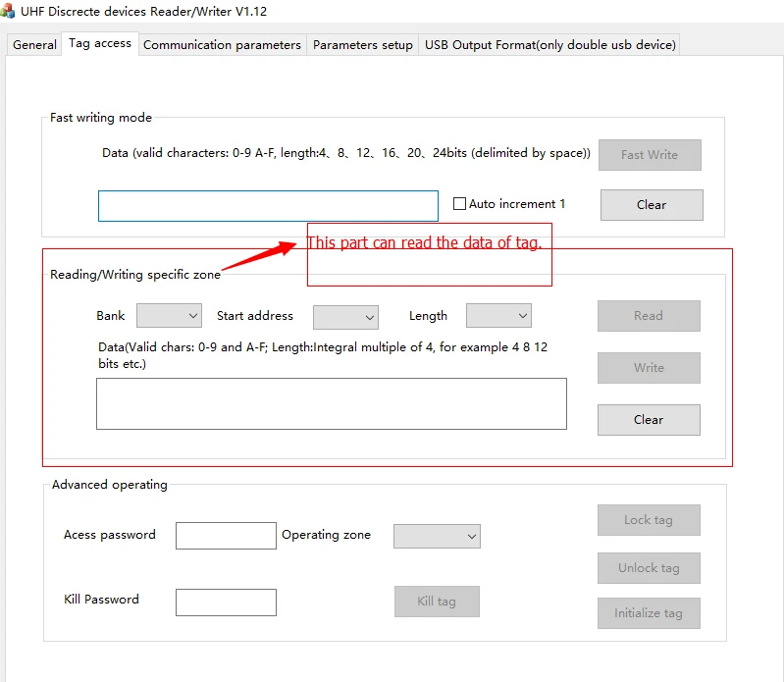Screen dimensions: 784x682
Task: Clear the fast writing mode data
Action: tap(652, 205)
